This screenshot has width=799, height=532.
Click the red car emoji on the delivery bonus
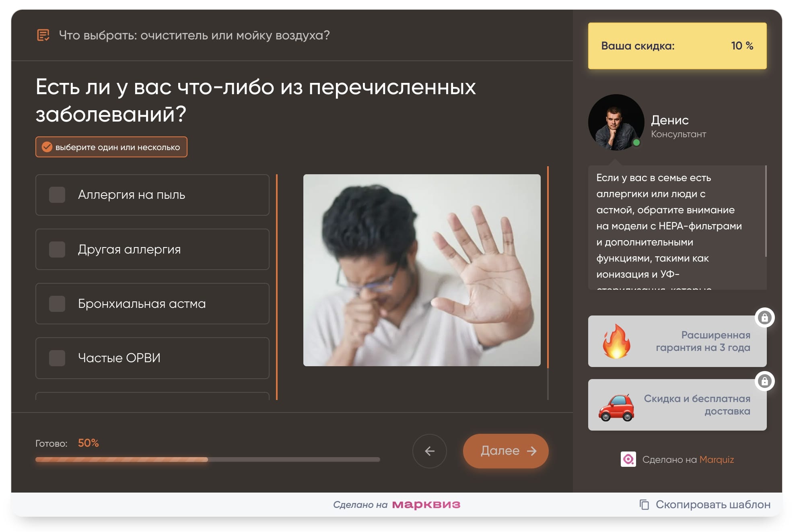tap(615, 404)
